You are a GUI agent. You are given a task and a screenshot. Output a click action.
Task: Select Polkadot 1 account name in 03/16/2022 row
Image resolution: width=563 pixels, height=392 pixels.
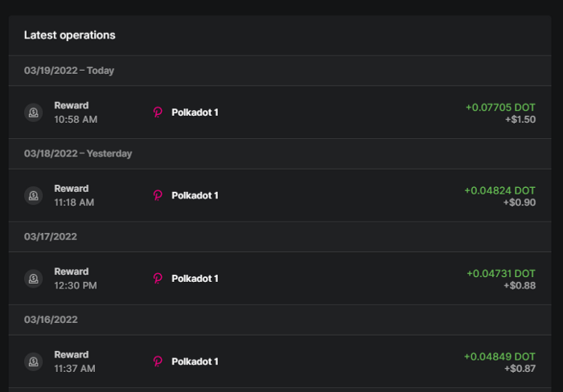195,361
